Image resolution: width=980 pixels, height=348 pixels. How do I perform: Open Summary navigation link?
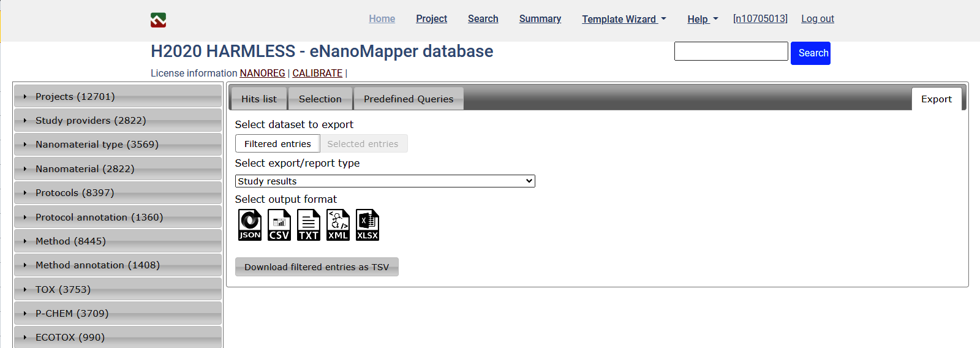click(540, 19)
